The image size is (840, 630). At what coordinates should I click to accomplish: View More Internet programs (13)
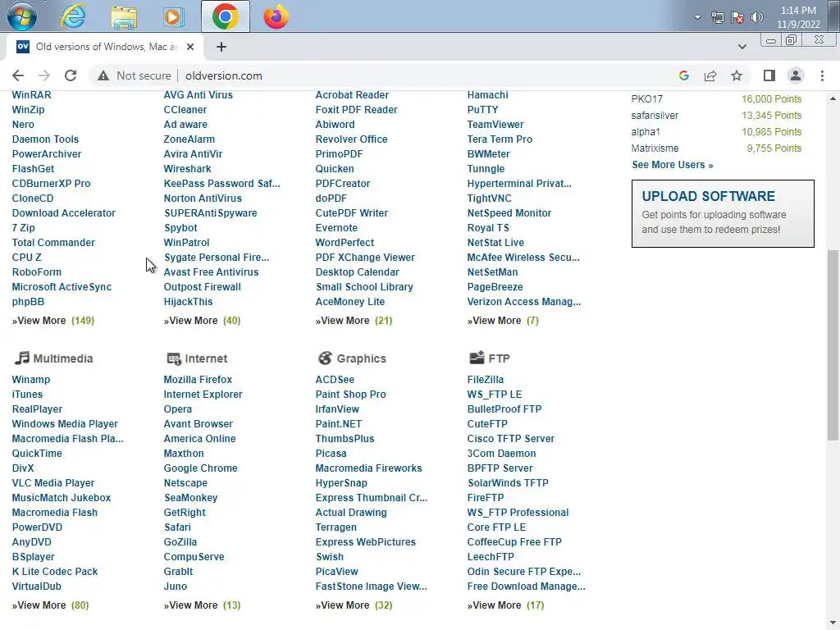(x=202, y=605)
